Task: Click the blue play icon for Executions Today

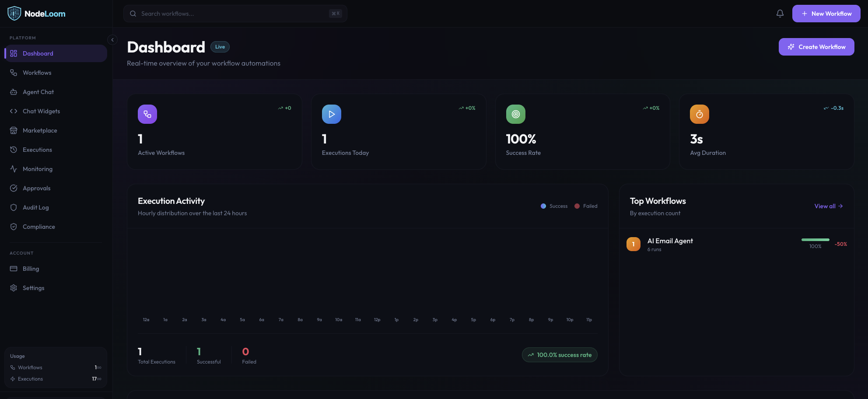Action: pos(332,114)
